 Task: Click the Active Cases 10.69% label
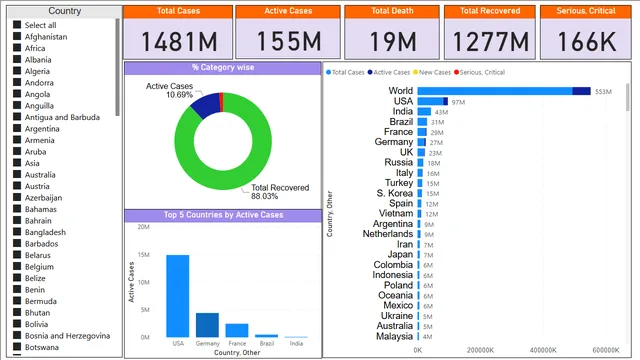click(x=169, y=91)
